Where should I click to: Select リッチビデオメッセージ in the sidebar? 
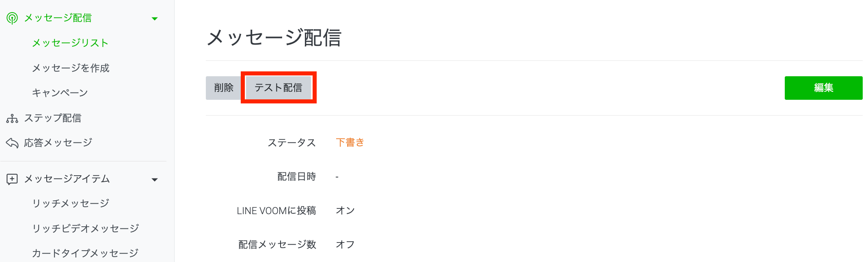pyautogui.click(x=85, y=228)
